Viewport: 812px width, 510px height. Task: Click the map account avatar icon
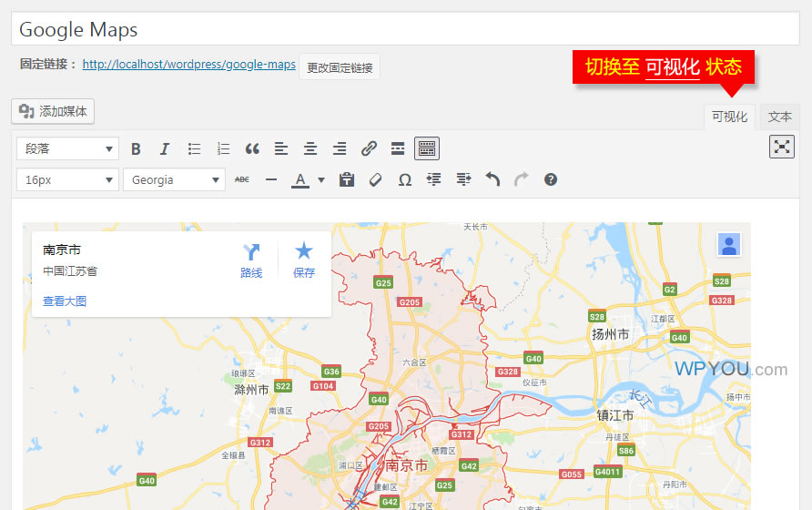coord(728,245)
